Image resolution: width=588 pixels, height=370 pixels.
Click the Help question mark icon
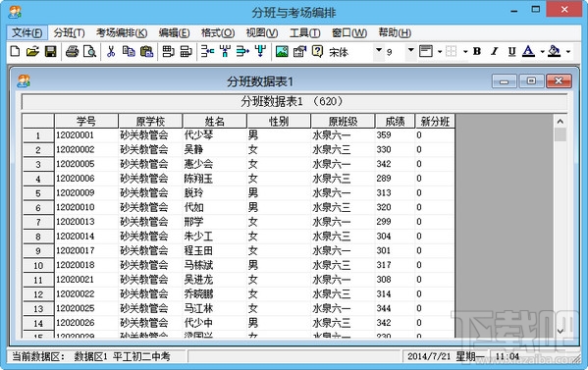tap(317, 51)
